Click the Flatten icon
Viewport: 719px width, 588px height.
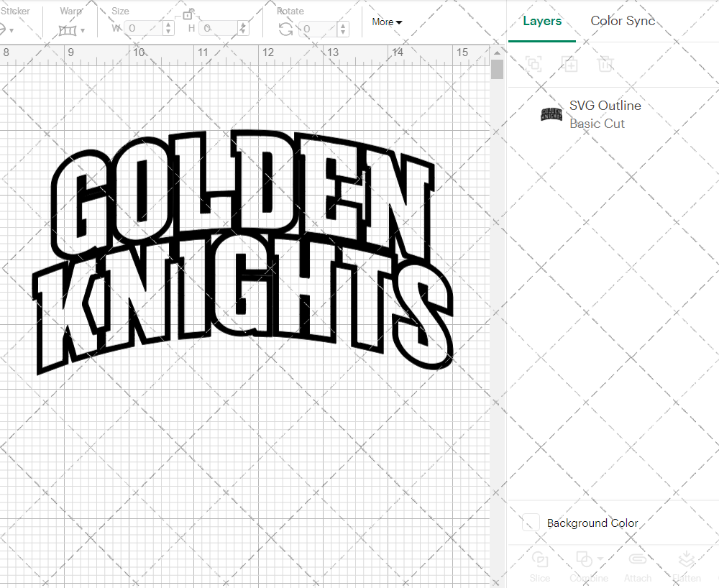point(687,559)
